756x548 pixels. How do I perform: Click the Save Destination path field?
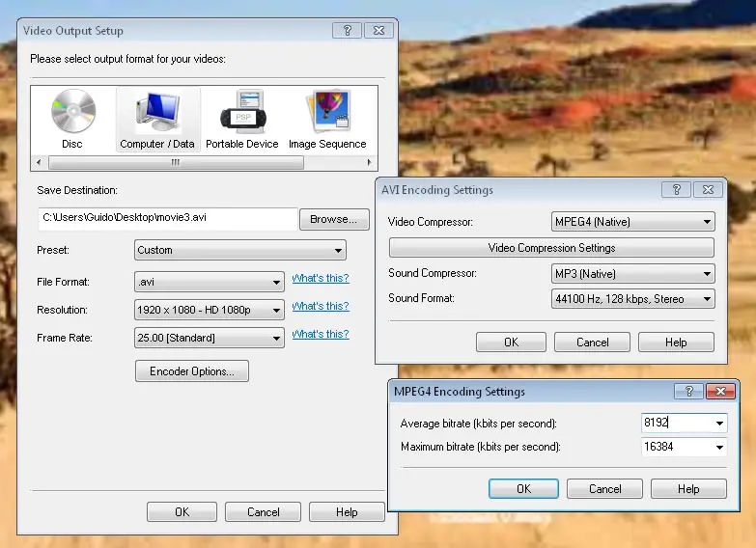168,218
